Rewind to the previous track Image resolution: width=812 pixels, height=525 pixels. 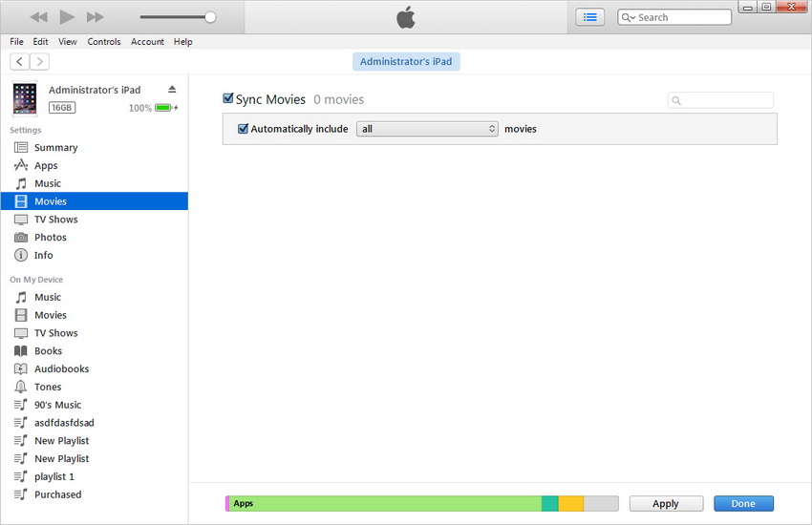pos(38,17)
